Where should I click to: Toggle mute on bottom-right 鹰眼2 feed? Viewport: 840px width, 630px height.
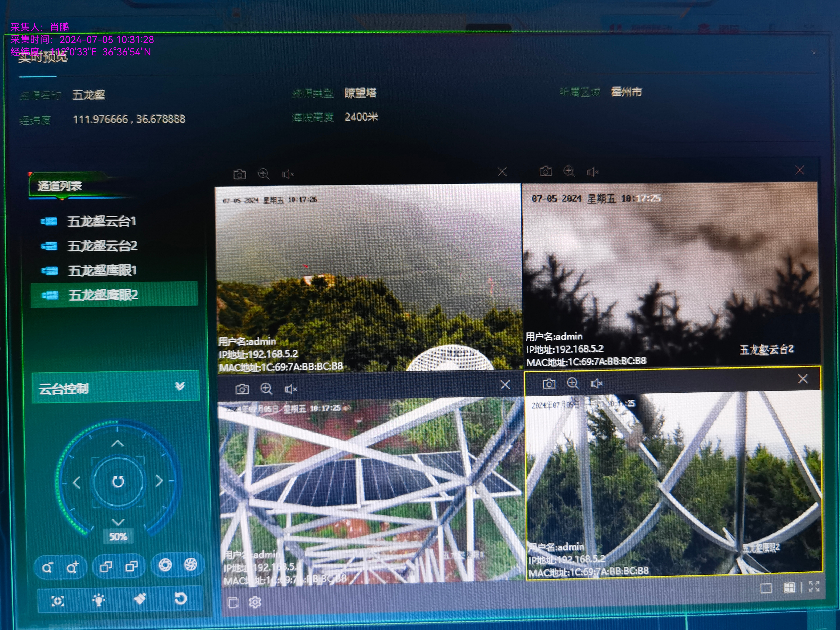(596, 383)
